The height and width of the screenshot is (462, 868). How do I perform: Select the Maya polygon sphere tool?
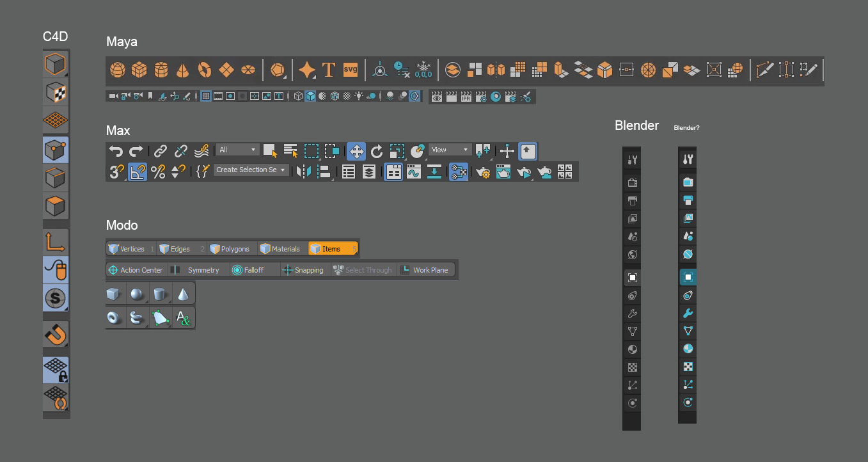coord(117,70)
